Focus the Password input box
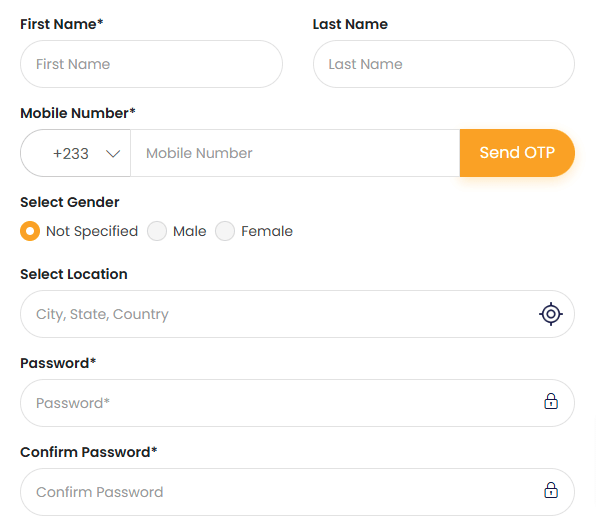Image resolution: width=596 pixels, height=532 pixels. (297, 403)
